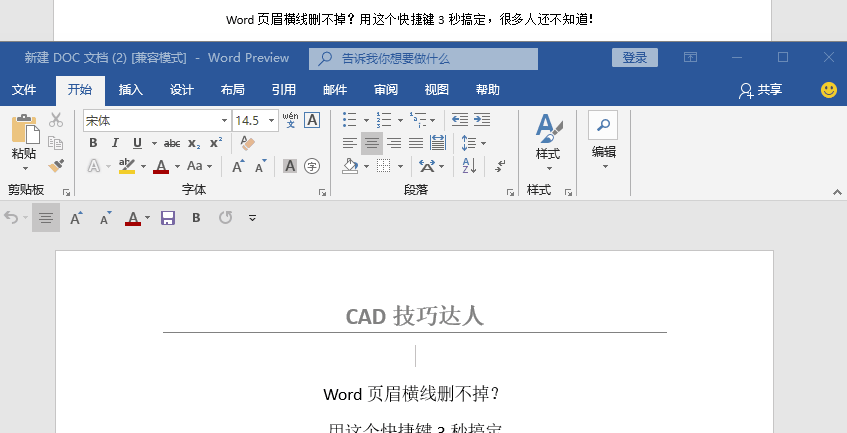Open the Font dialog launcher

click(322, 192)
